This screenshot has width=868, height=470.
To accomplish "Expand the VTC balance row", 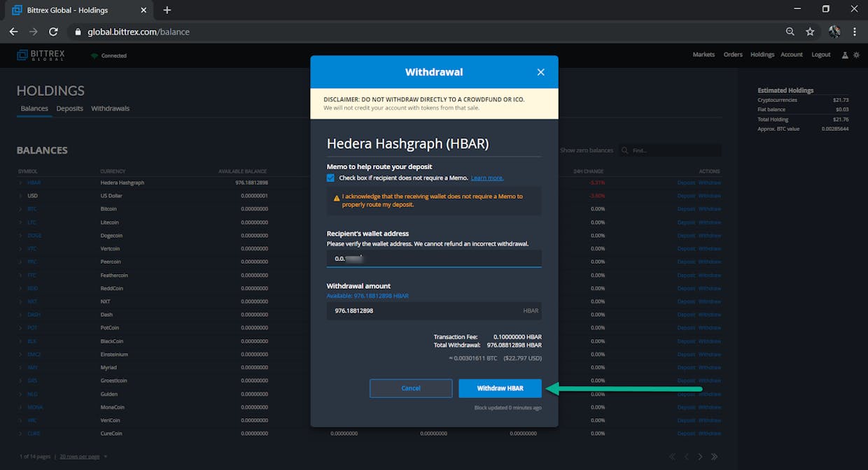I will pos(20,248).
